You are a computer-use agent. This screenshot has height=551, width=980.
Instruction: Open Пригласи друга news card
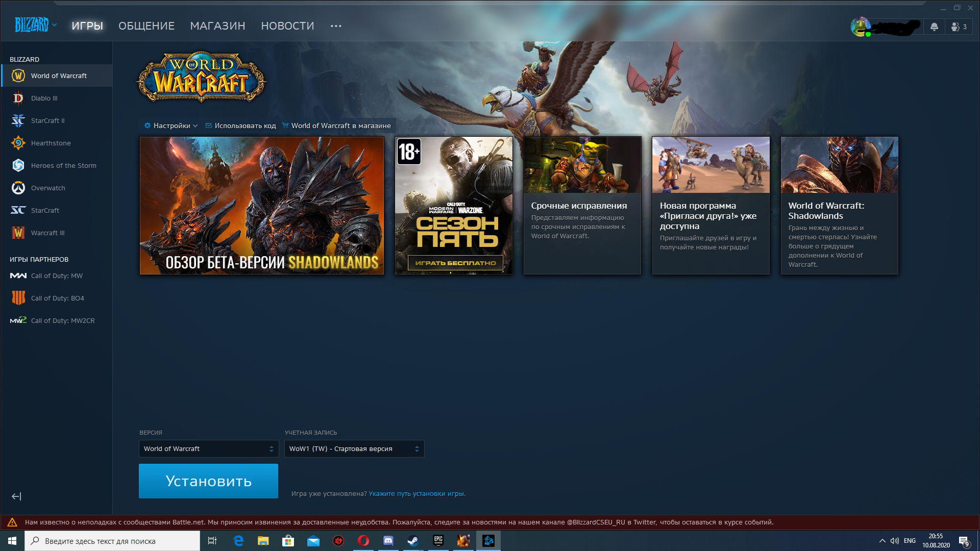click(711, 206)
